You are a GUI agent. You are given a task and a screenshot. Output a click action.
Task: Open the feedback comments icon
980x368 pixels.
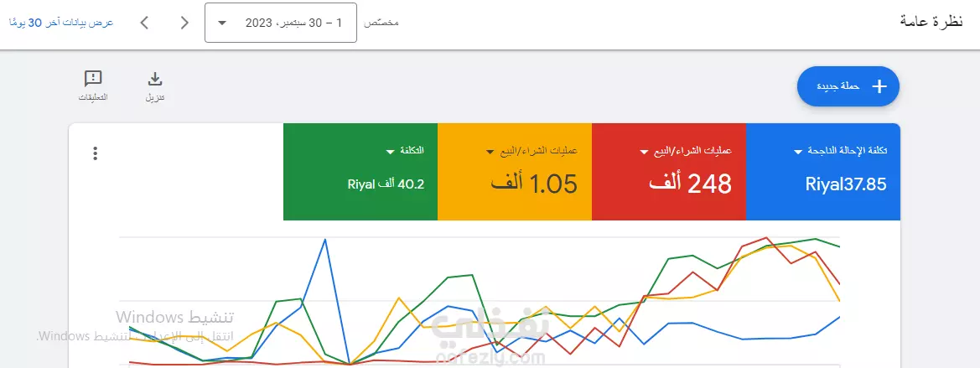(92, 79)
